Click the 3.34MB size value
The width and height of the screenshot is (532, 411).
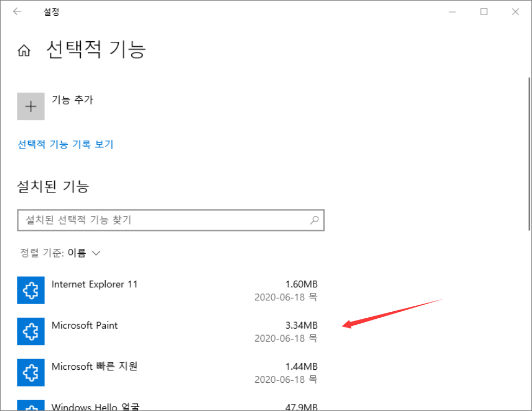coord(302,325)
